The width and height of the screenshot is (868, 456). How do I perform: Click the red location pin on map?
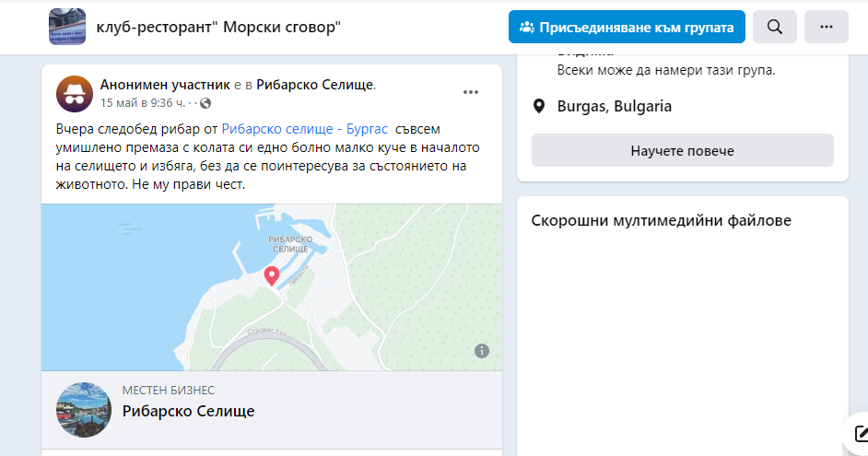pos(272,275)
